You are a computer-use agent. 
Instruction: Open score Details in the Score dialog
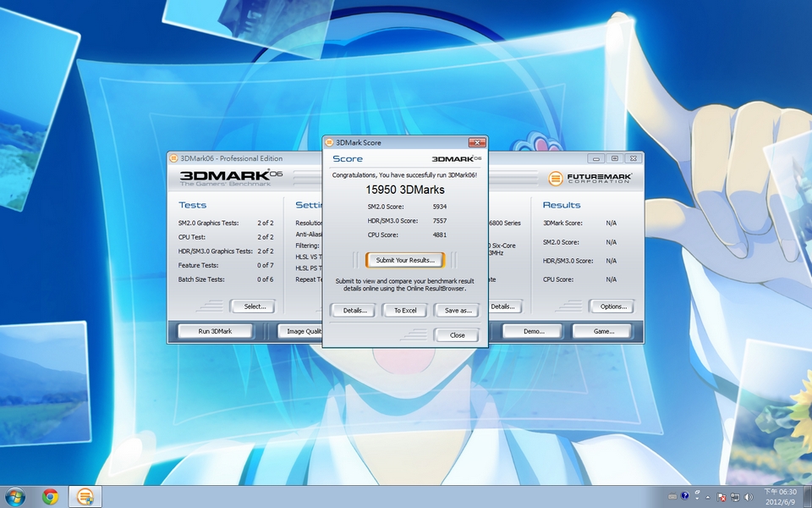coord(354,311)
